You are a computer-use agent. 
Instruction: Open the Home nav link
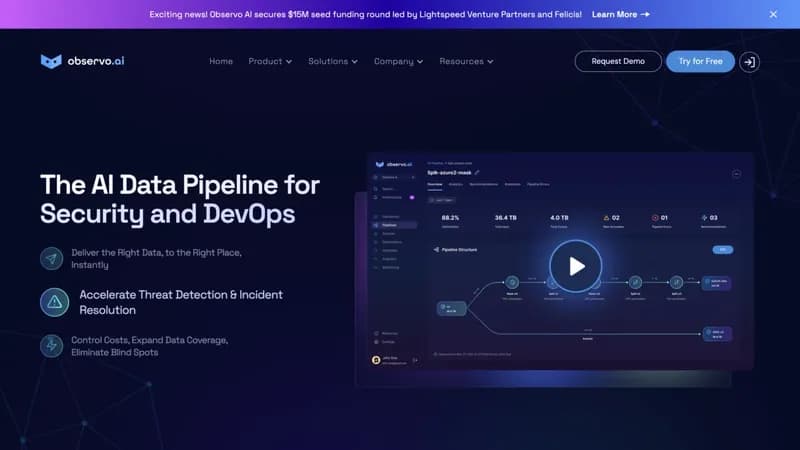coord(221,61)
